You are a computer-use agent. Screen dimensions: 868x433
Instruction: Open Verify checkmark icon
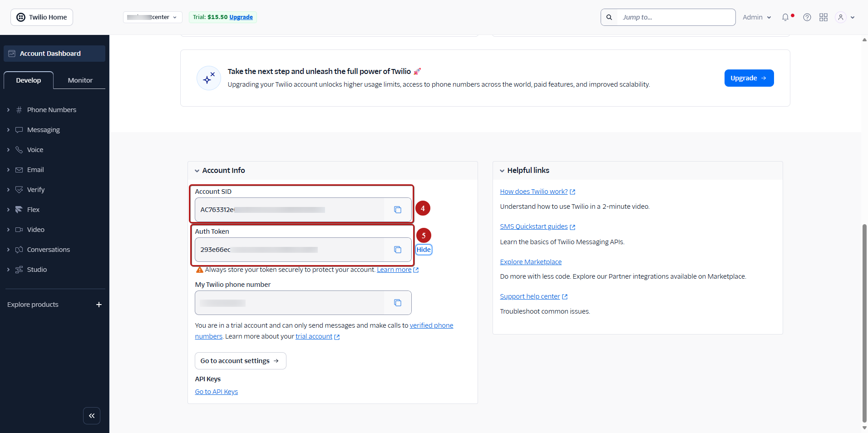pyautogui.click(x=19, y=190)
